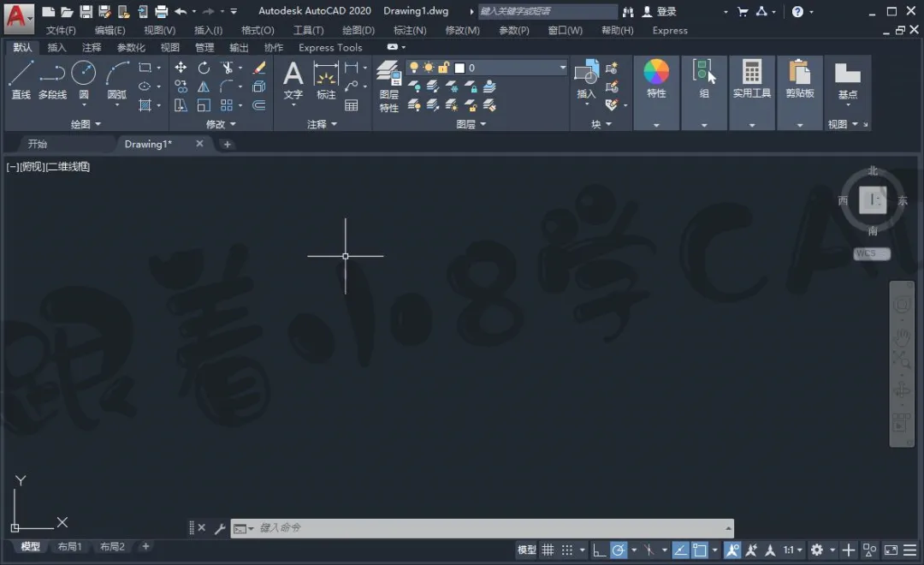Open workspace switching gear dropdown
924x565 pixels.
[x=823, y=550]
